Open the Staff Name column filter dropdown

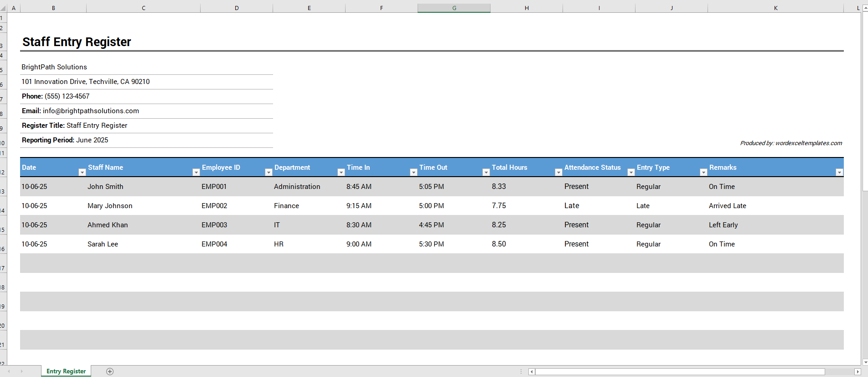(196, 172)
